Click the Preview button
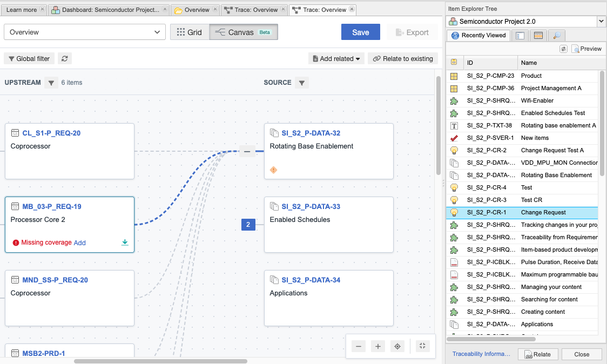Image resolution: width=607 pixels, height=364 pixels. [586, 49]
